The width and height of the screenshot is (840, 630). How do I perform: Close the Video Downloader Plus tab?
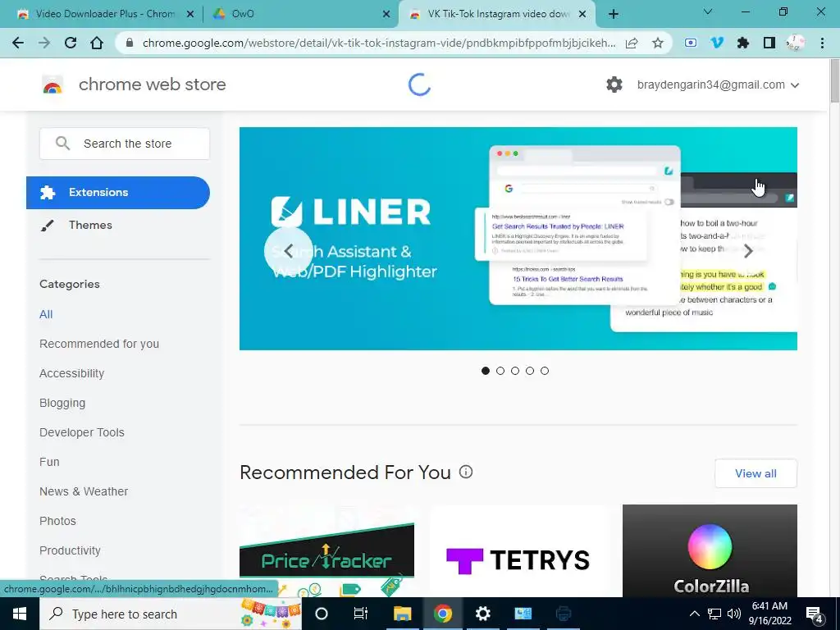190,15
